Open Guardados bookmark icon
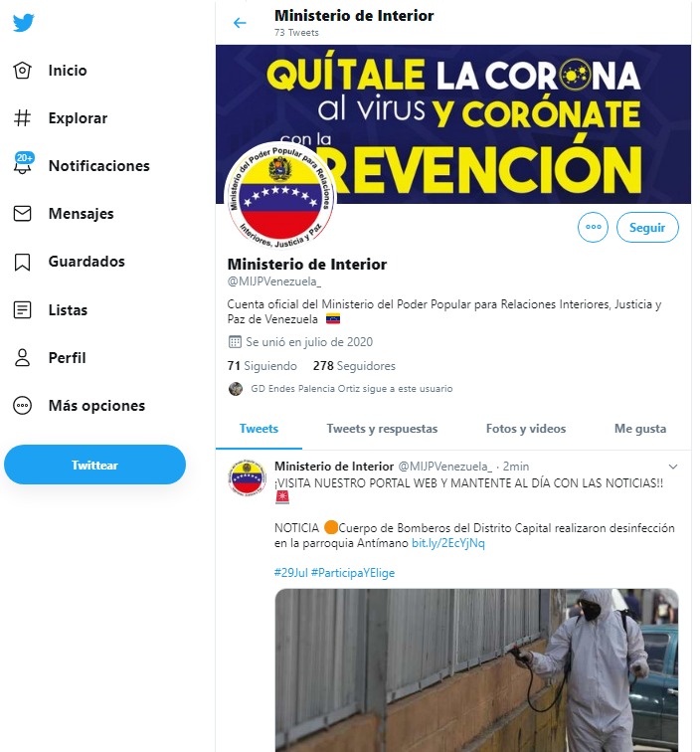 point(22,262)
